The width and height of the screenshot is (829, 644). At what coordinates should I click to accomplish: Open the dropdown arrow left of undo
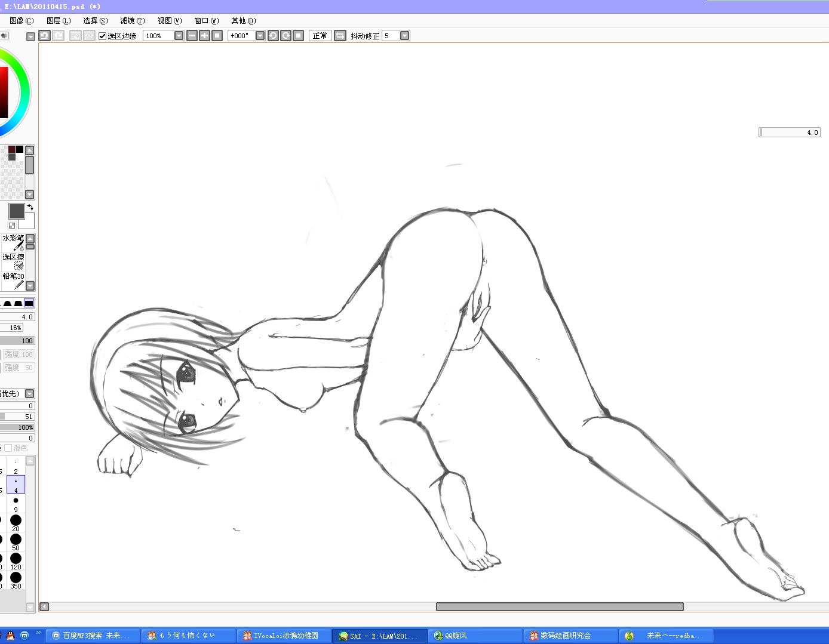[30, 36]
